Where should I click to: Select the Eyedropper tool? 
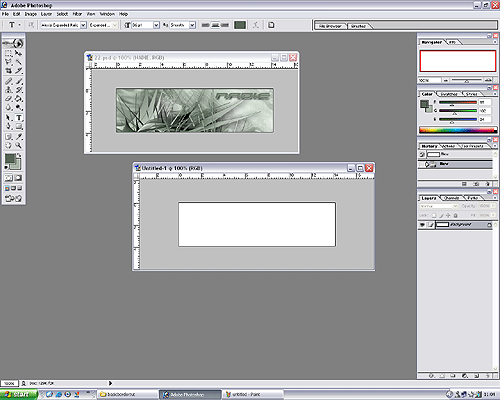19,136
